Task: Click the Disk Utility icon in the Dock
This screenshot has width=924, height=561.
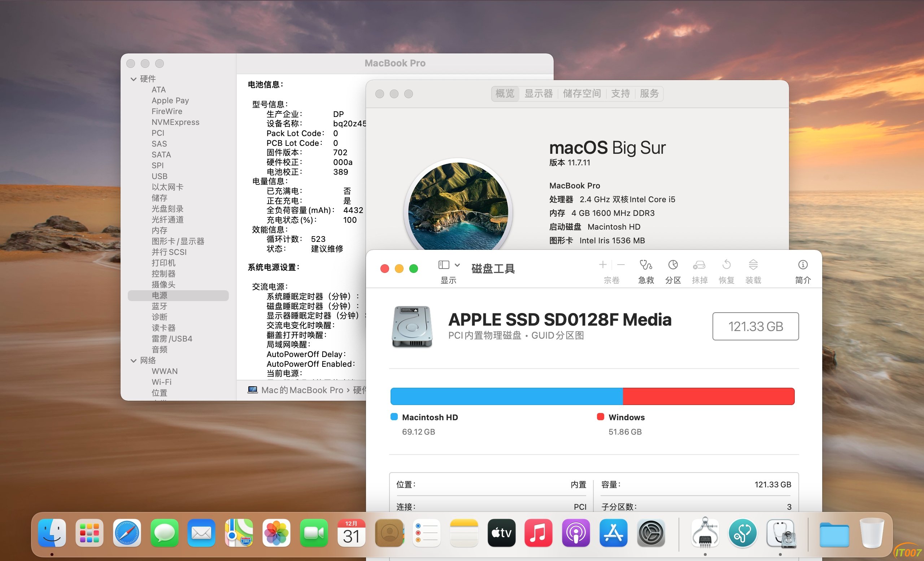Action: [781, 533]
